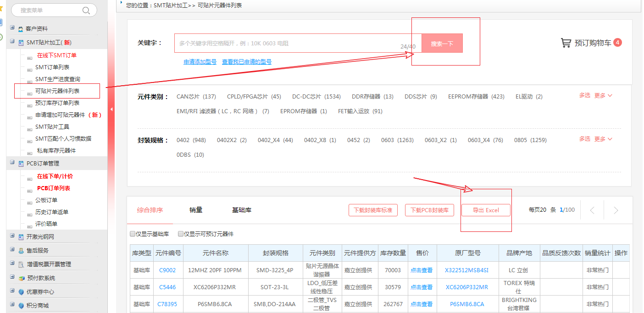The width and height of the screenshot is (644, 313).
Task: Select the 基础库 tab
Action: coord(242,210)
